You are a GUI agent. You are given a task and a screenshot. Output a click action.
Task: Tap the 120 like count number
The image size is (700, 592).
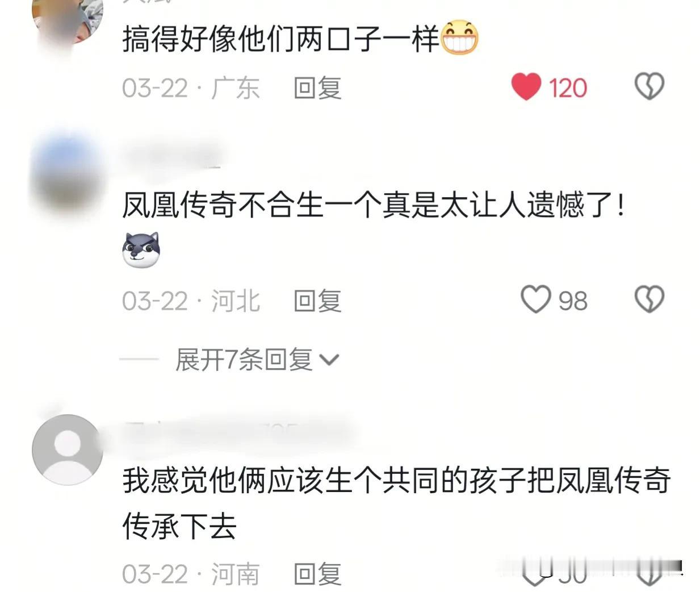(568, 88)
